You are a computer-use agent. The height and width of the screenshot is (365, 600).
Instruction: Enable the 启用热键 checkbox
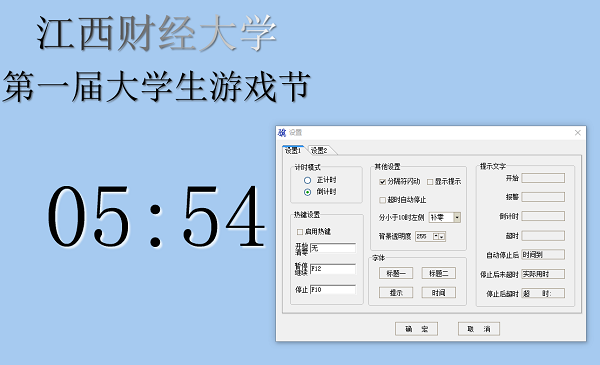[300, 232]
